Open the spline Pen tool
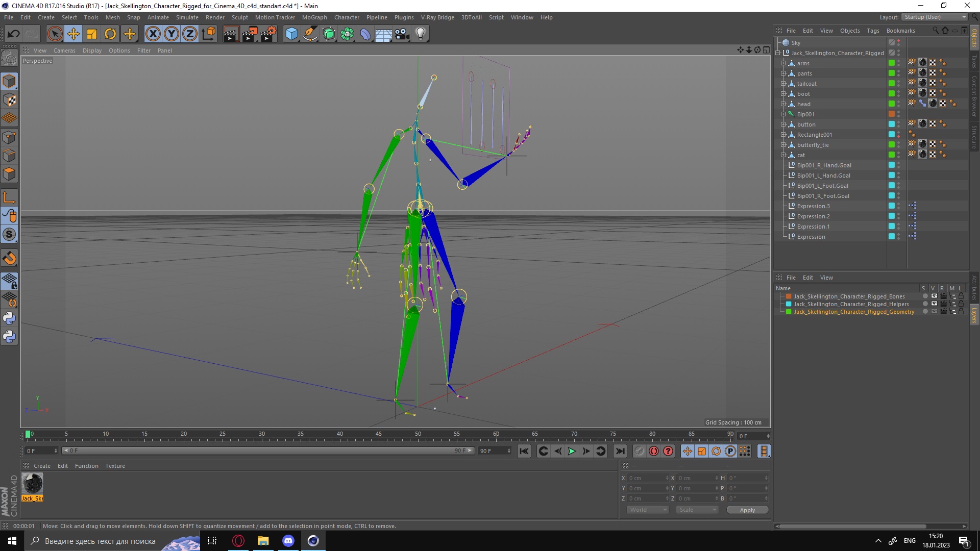The height and width of the screenshot is (551, 980). coord(310,34)
